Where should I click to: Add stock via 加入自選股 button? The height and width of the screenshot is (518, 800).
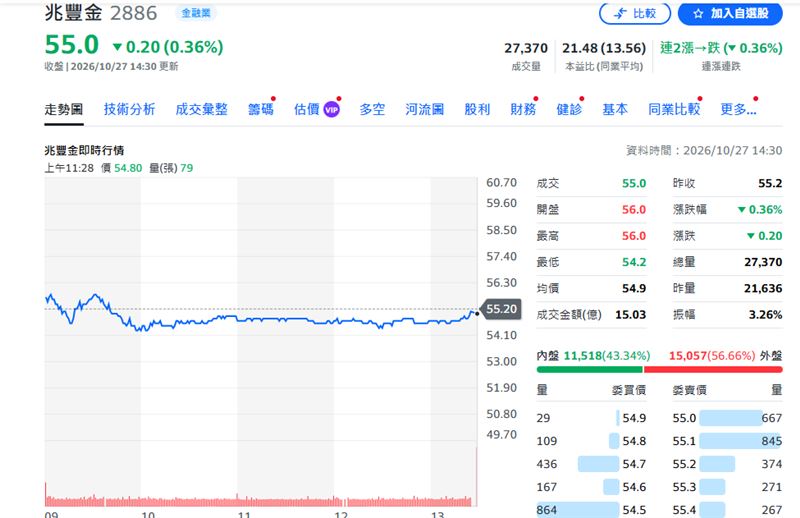point(730,13)
